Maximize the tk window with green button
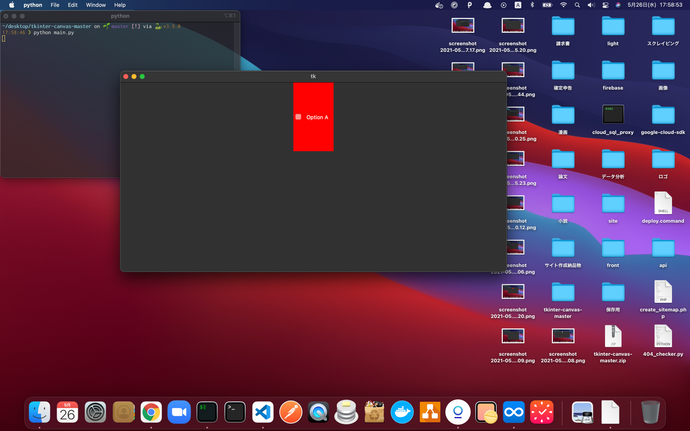The width and height of the screenshot is (690, 431). click(142, 77)
